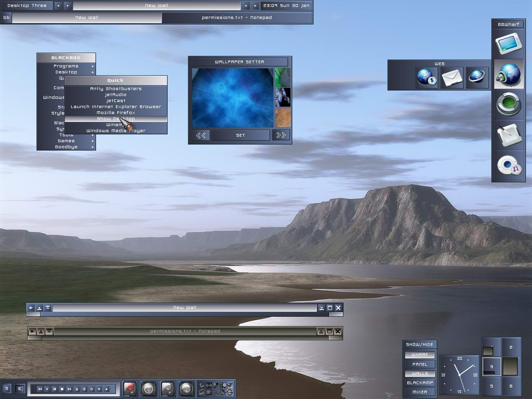Launch the graphics tablet icon in BBWharf

pos(508,135)
